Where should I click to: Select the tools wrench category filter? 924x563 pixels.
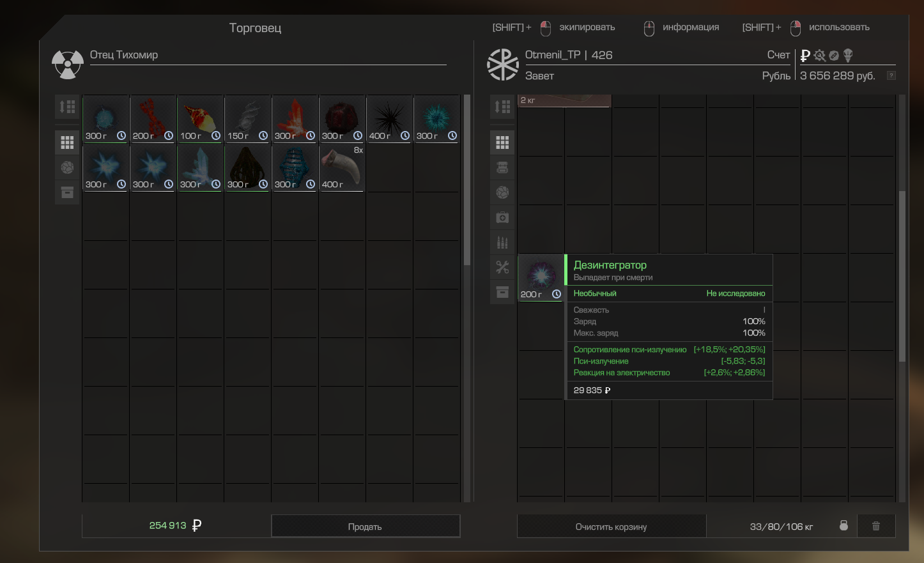502,267
